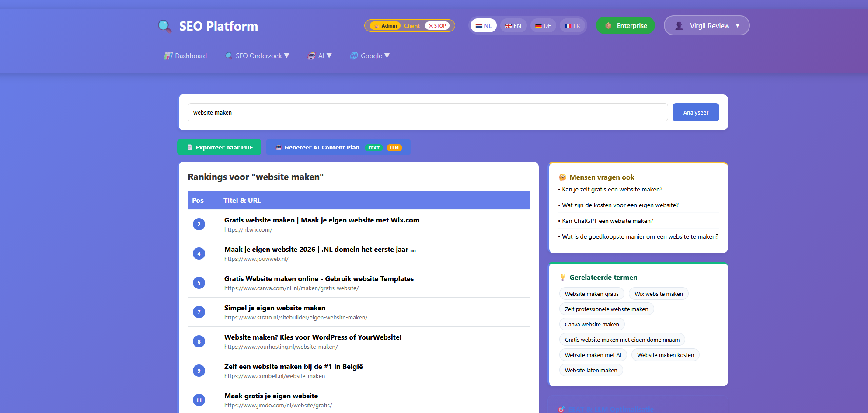This screenshot has width=868, height=413.
Task: Select the Wix website maken chip
Action: 659,294
